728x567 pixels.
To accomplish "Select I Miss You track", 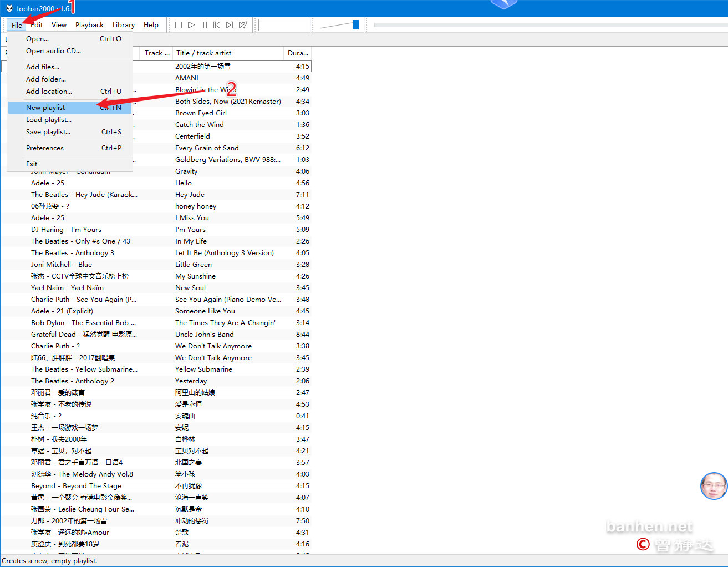I will pos(192,218).
